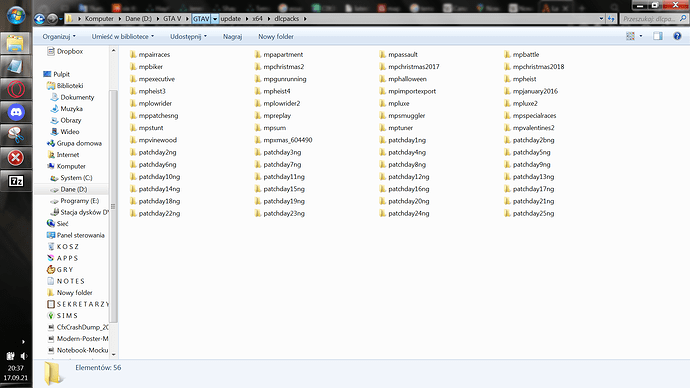Open the Udostępnij dropdown menu
The width and height of the screenshot is (690, 388).
188,37
